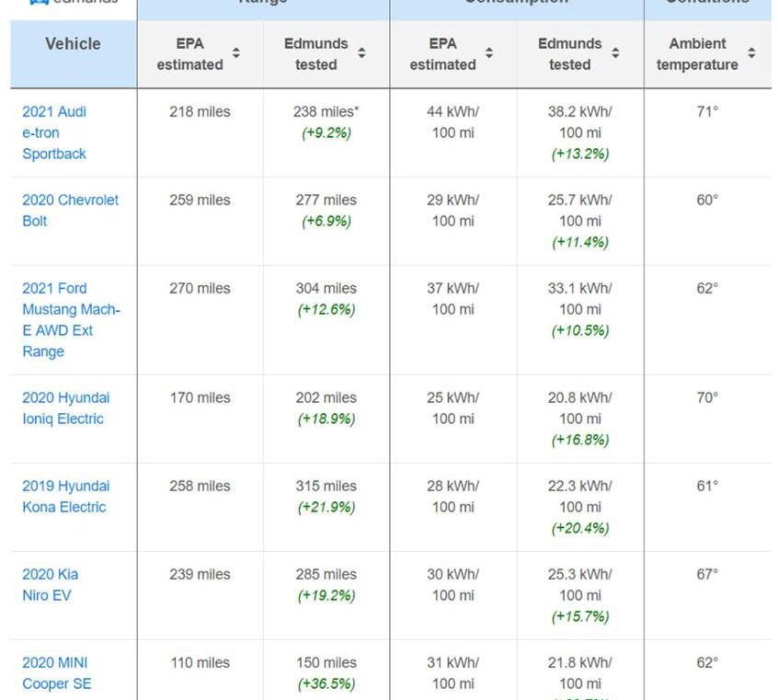Image resolution: width=778 pixels, height=700 pixels.
Task: Select the '304 miles' cell
Action: click(x=326, y=289)
